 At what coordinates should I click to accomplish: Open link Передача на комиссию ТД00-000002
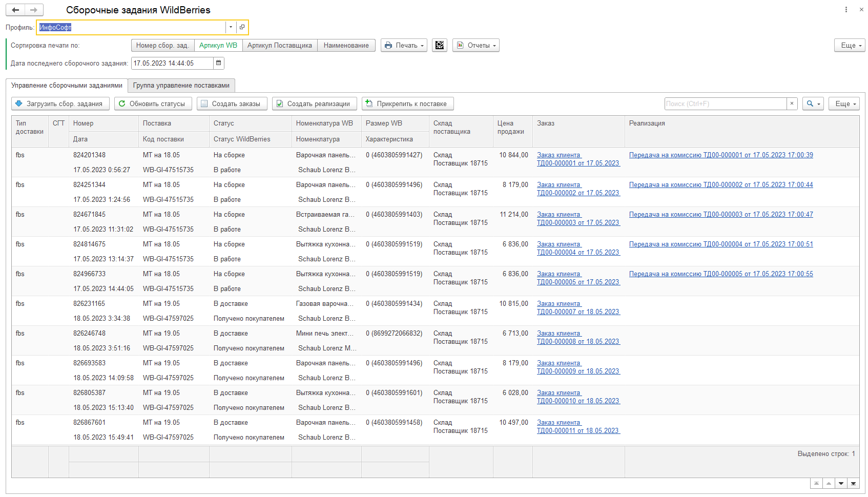721,185
